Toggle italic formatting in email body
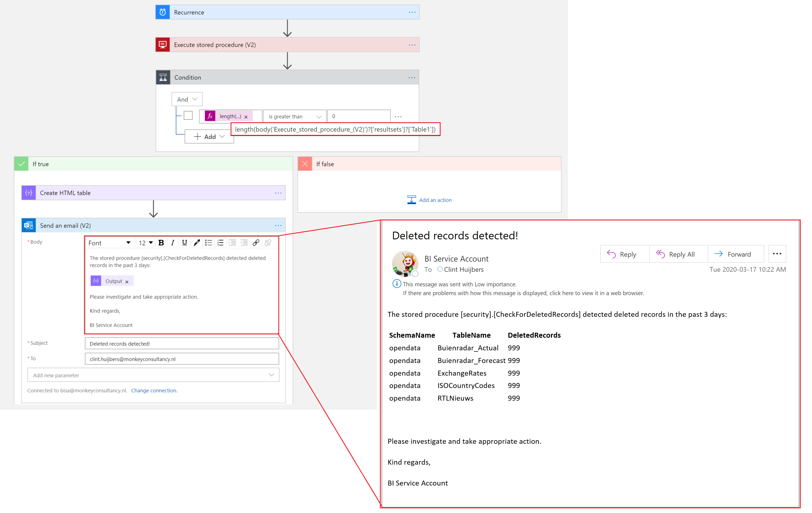 click(x=173, y=243)
